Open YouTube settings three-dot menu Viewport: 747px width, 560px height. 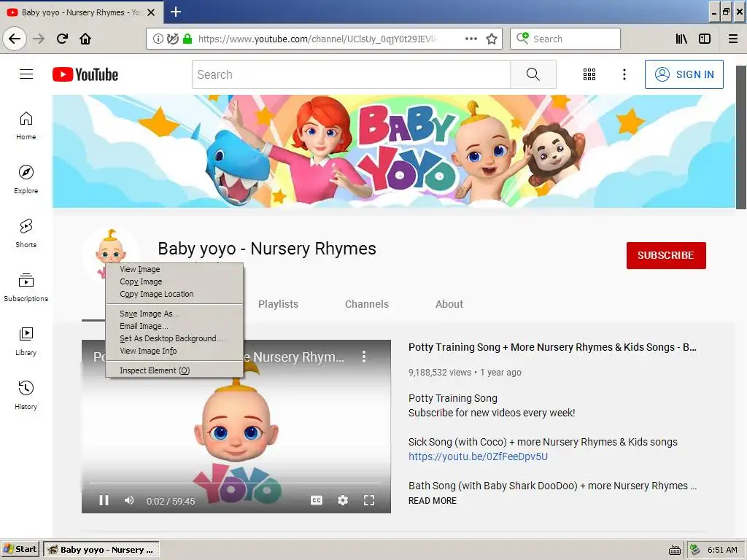click(x=624, y=74)
